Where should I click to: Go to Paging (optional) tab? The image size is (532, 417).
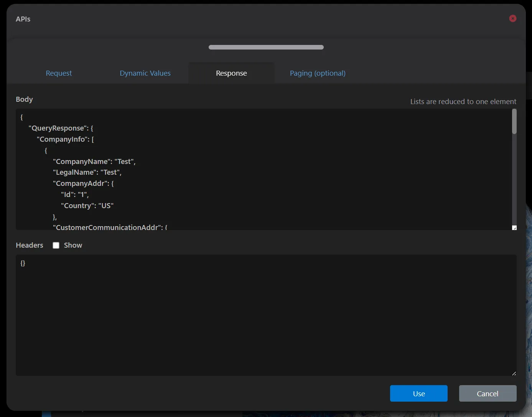[x=318, y=73]
